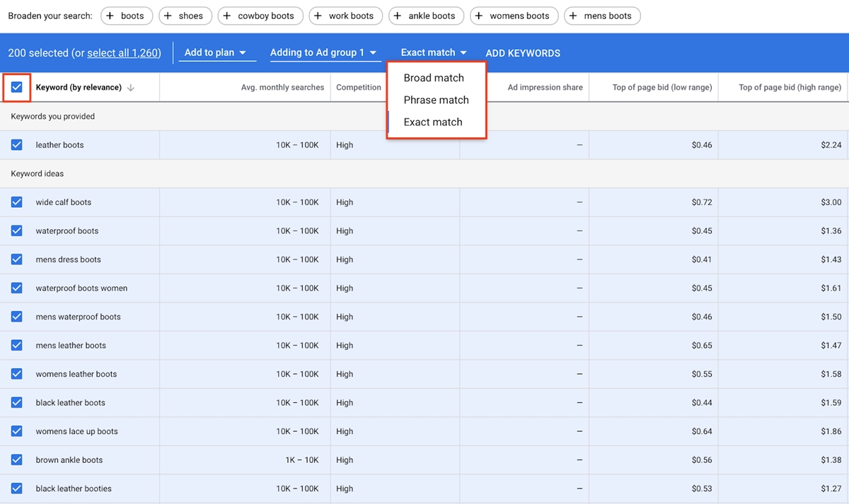
Task: Uncheck the wide calf boots checkbox
Action: [17, 202]
